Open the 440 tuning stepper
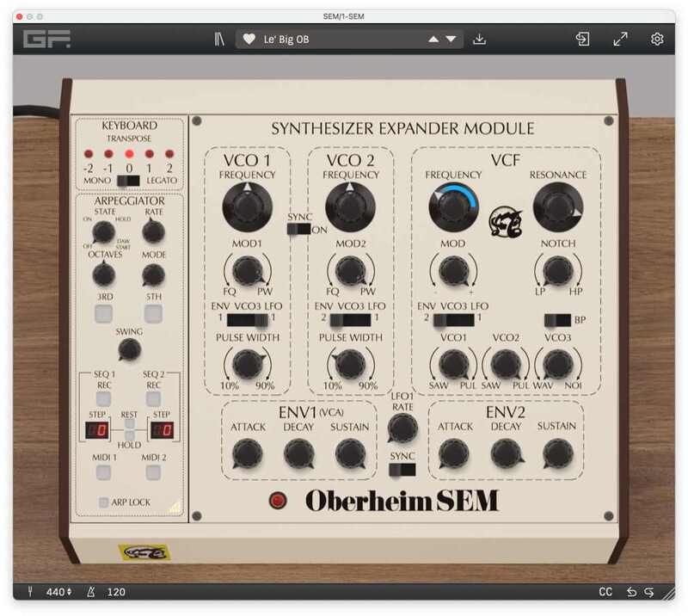 (57, 592)
